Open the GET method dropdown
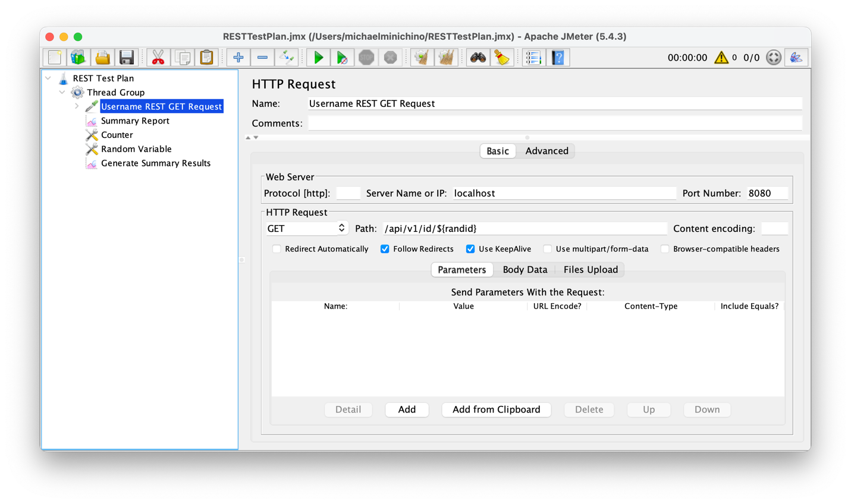Viewport: 851px width, 504px height. (x=306, y=229)
